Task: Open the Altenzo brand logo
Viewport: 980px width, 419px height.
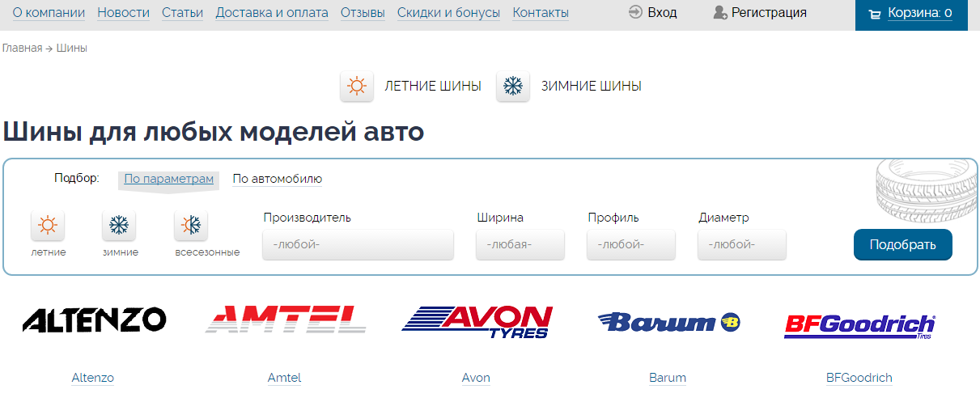Action: pos(94,320)
